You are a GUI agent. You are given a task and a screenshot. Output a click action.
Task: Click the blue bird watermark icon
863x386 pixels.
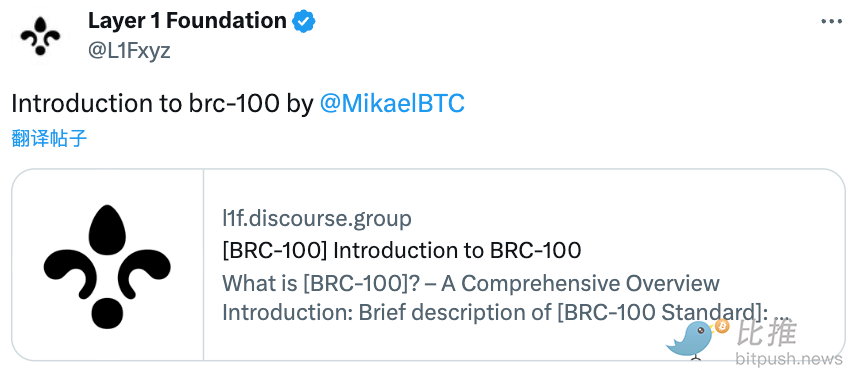[x=691, y=340]
